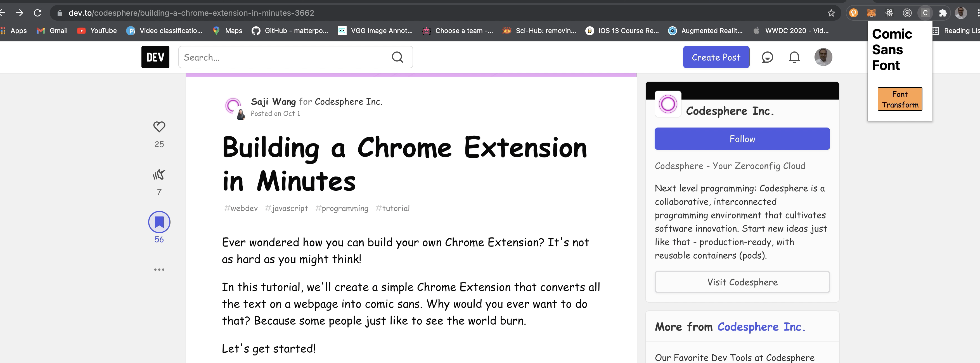Open the Codesphere Inc. sidebar title link
This screenshot has height=363, width=980.
[x=730, y=111]
